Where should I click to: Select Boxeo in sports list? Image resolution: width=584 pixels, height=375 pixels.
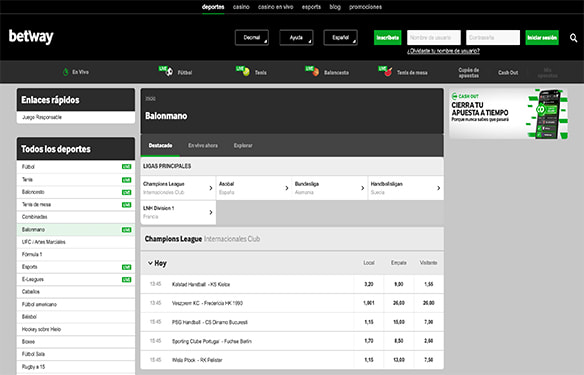click(76, 342)
